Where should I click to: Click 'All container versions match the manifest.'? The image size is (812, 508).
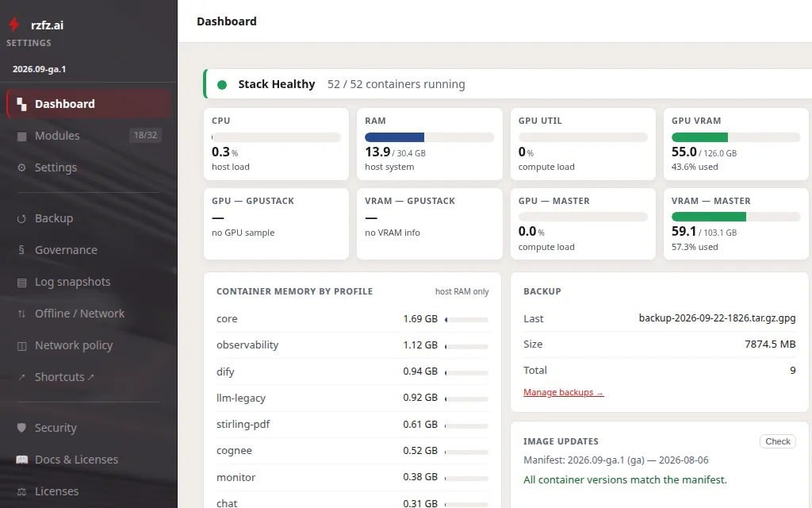[625, 480]
